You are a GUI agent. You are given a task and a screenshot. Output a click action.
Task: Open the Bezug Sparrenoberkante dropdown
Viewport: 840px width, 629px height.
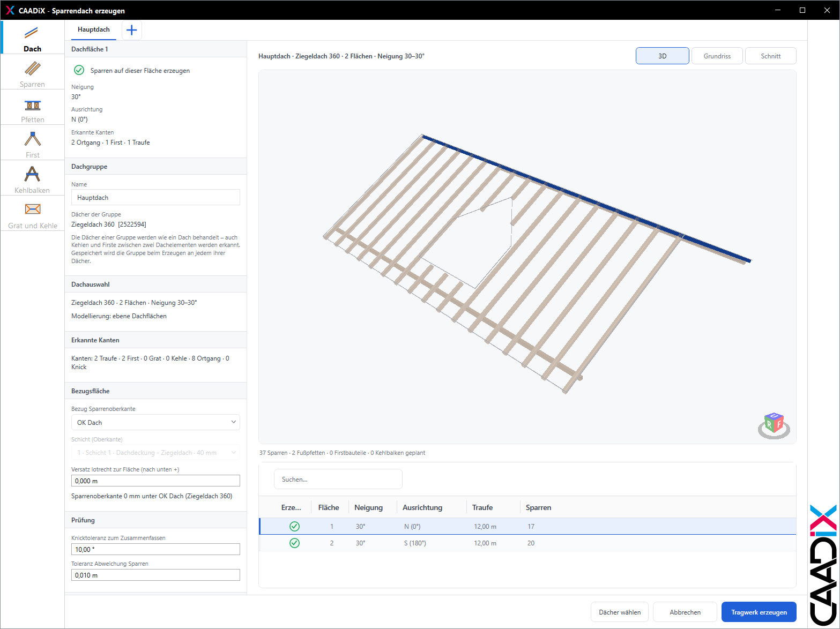[x=155, y=422]
